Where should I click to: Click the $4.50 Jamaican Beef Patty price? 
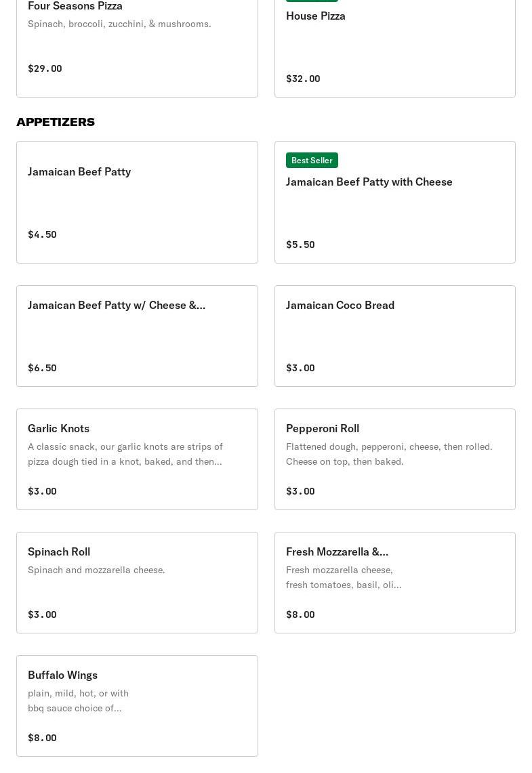tap(42, 234)
